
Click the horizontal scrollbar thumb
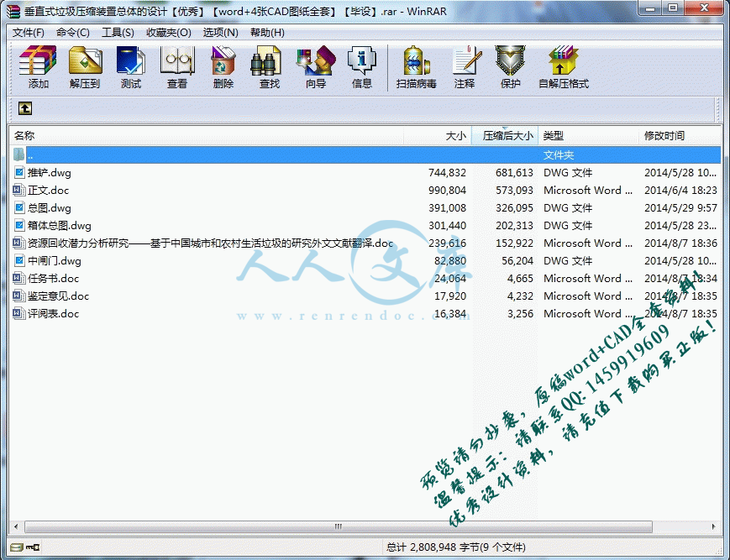(x=339, y=526)
